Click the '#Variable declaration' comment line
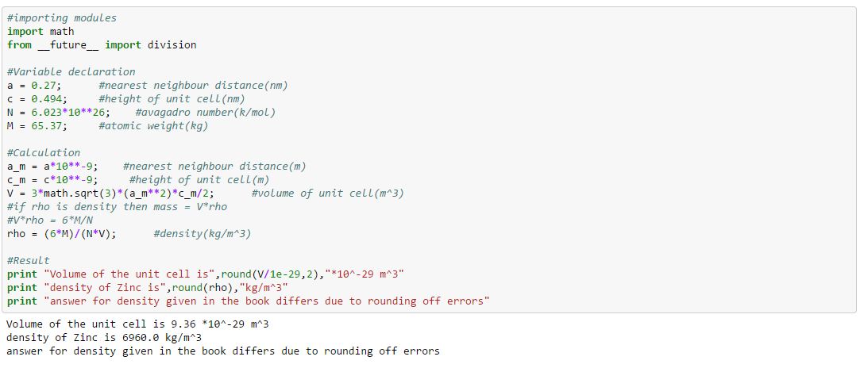Viewport: 868px width, 368px height. (x=71, y=72)
